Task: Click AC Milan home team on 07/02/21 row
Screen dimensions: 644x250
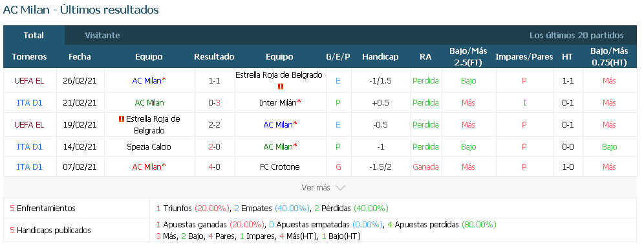Action: tap(149, 167)
